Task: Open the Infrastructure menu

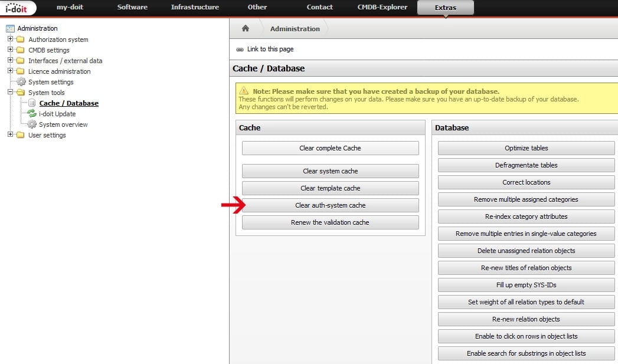Action: click(195, 7)
